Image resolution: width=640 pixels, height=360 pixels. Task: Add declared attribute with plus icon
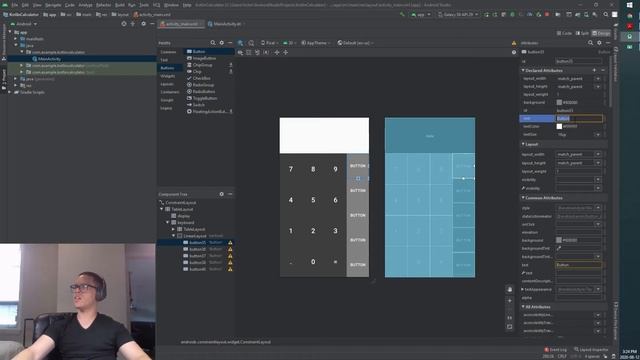(594, 71)
